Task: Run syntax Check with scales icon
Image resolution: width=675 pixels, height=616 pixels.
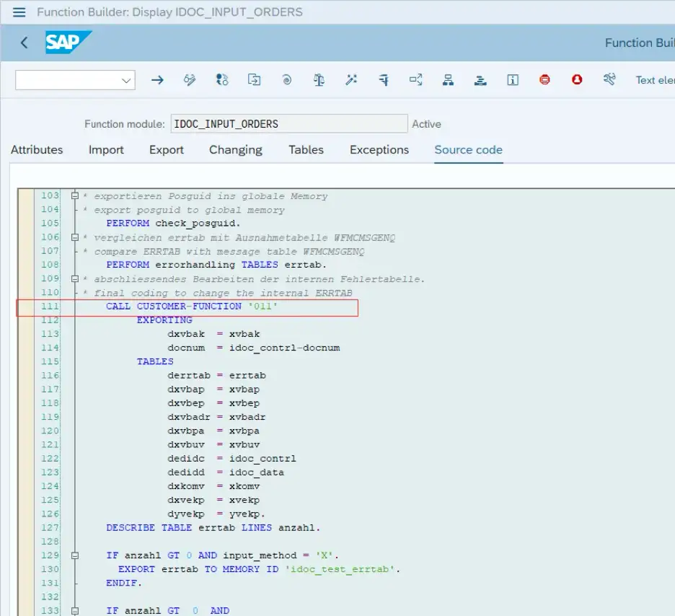Action: click(x=319, y=80)
